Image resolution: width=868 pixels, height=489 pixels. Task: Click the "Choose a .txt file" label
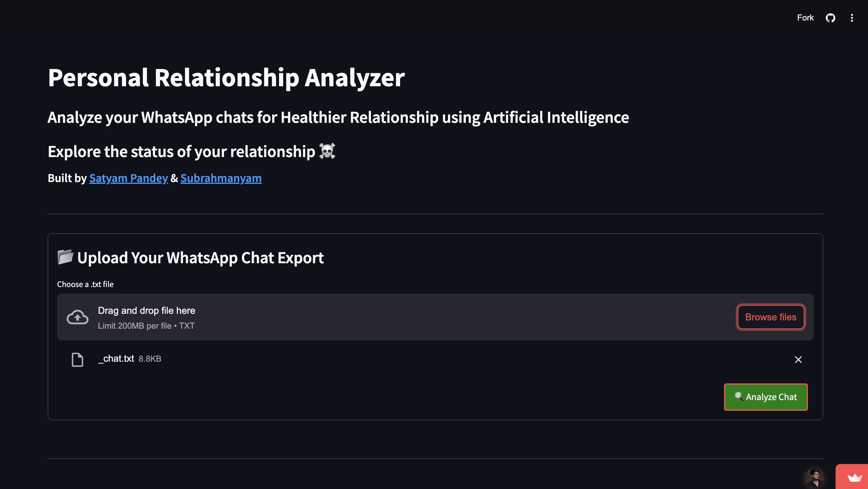(85, 284)
